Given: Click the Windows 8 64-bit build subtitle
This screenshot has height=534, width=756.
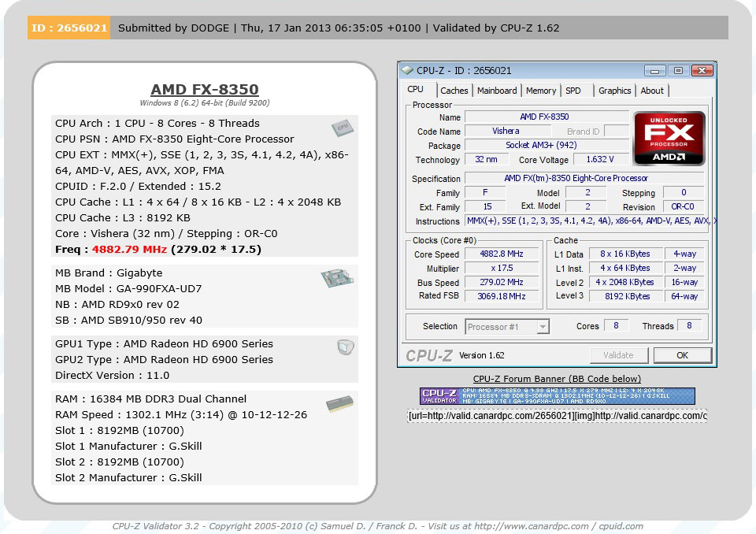Looking at the screenshot, I should pos(205,102).
